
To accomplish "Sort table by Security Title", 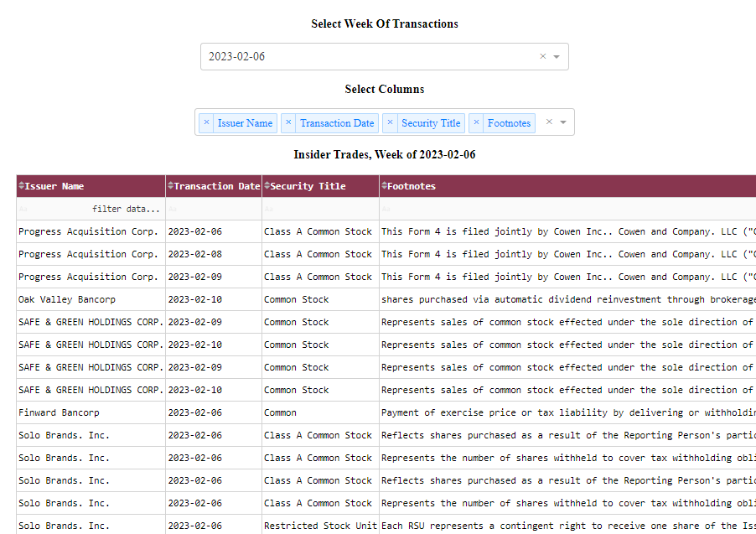I will (x=267, y=186).
